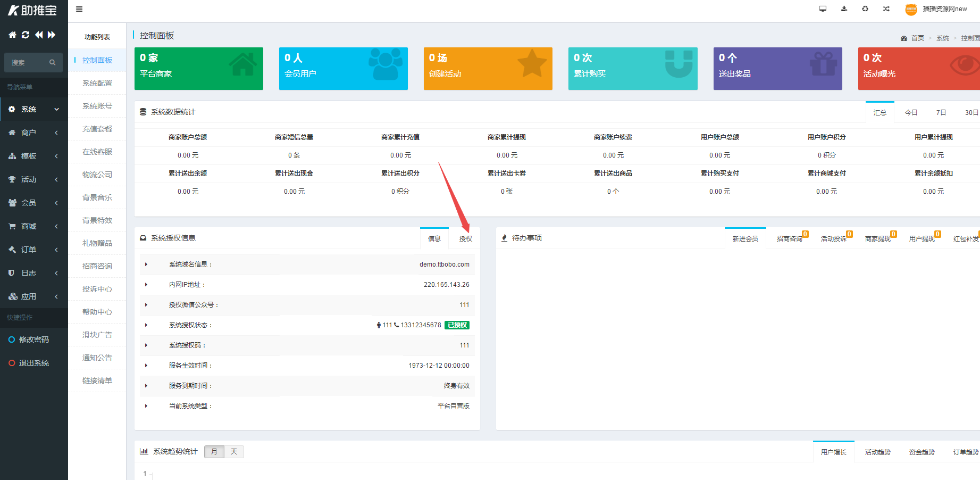Select the 7日 statistics tab
Screen dimensions: 980x480
coord(941,112)
